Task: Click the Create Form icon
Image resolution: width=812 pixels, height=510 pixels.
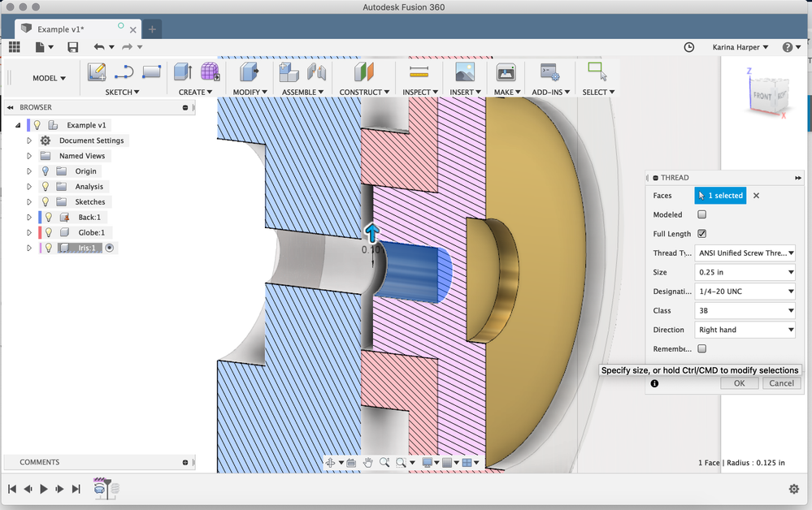Action: [210, 71]
